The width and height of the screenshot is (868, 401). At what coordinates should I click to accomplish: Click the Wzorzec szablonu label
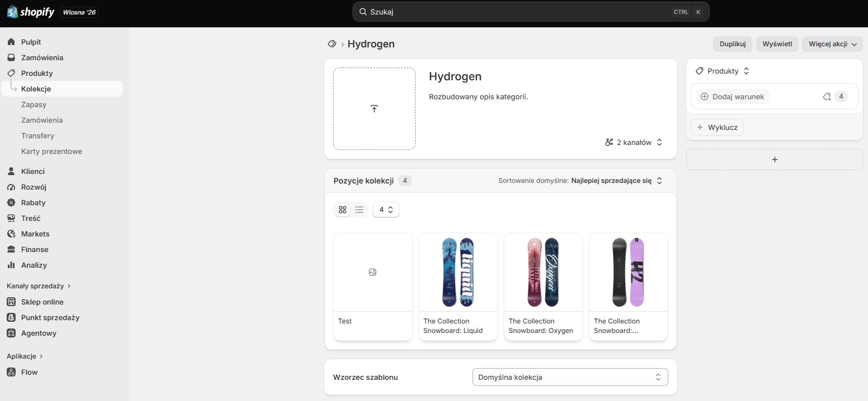click(365, 377)
